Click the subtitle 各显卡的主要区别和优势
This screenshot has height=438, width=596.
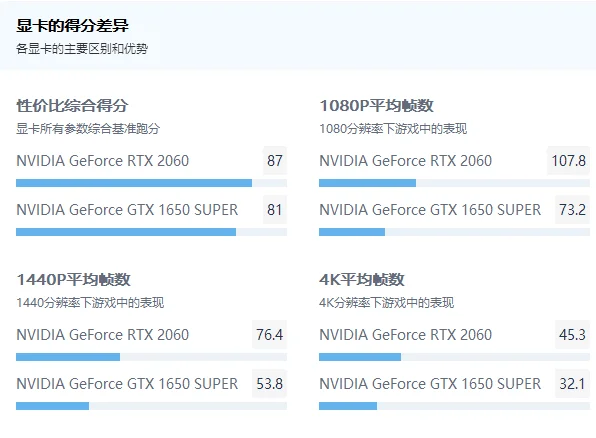point(82,49)
